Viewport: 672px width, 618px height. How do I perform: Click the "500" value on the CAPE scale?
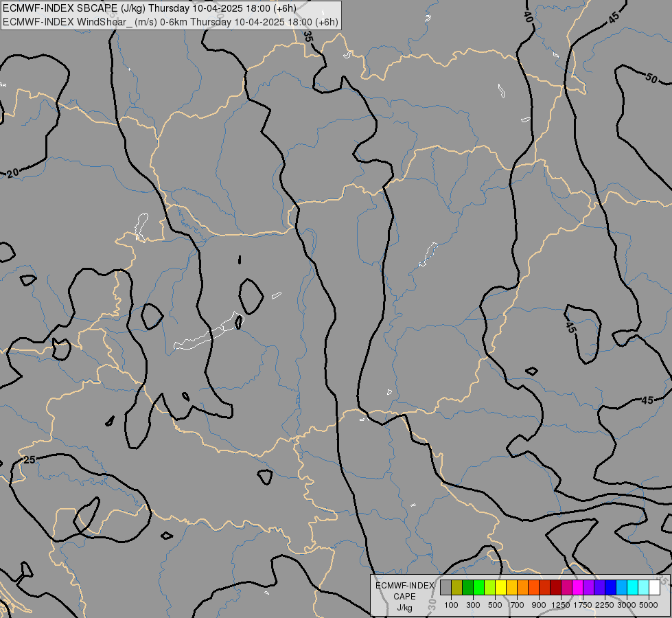pyautogui.click(x=495, y=605)
